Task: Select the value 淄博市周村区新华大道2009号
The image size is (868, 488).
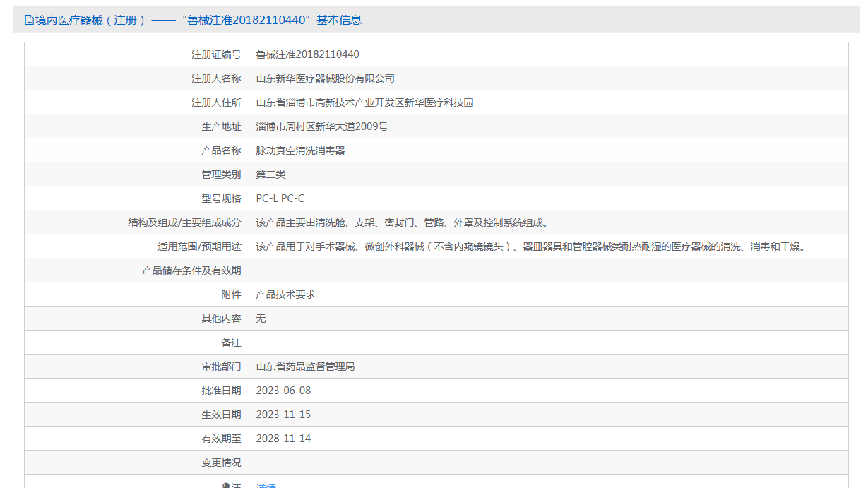Action: 321,126
